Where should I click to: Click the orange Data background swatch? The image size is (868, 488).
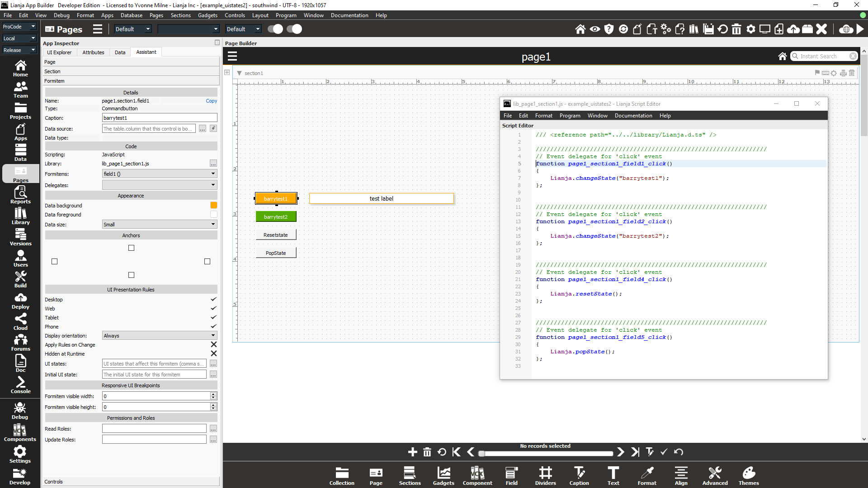pyautogui.click(x=213, y=206)
